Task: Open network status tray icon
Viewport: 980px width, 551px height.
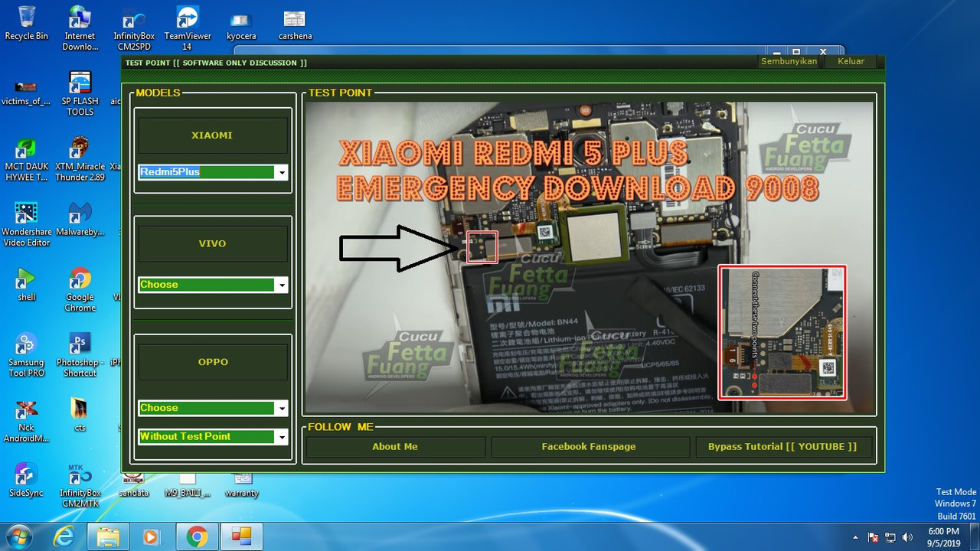Action: tap(890, 537)
